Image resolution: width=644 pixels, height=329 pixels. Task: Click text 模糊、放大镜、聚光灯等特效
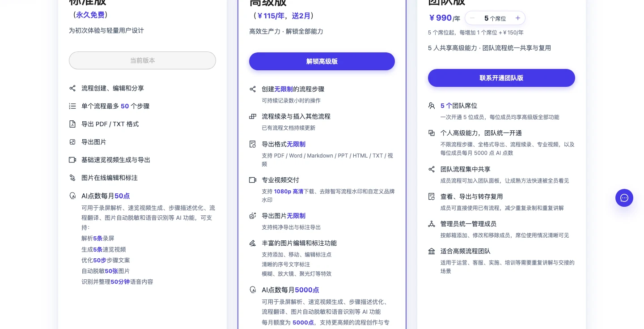click(x=297, y=273)
